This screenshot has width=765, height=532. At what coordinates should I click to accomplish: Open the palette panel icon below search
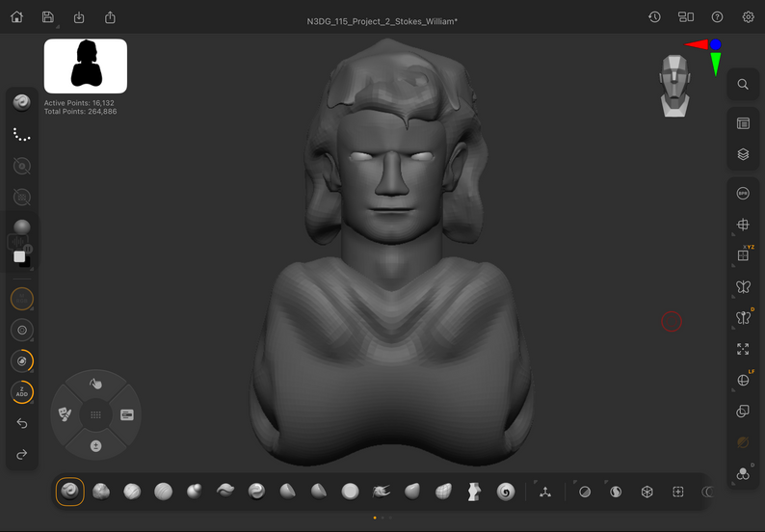pyautogui.click(x=743, y=123)
